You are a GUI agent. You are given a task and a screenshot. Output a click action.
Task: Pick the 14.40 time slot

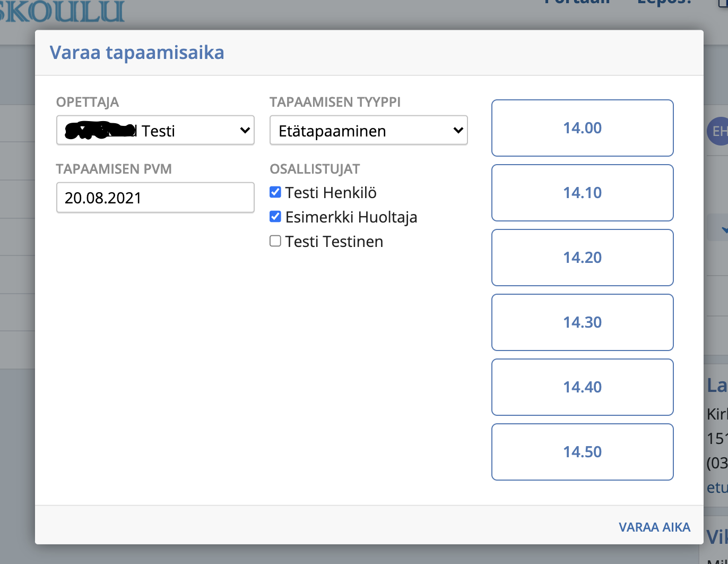tap(582, 387)
